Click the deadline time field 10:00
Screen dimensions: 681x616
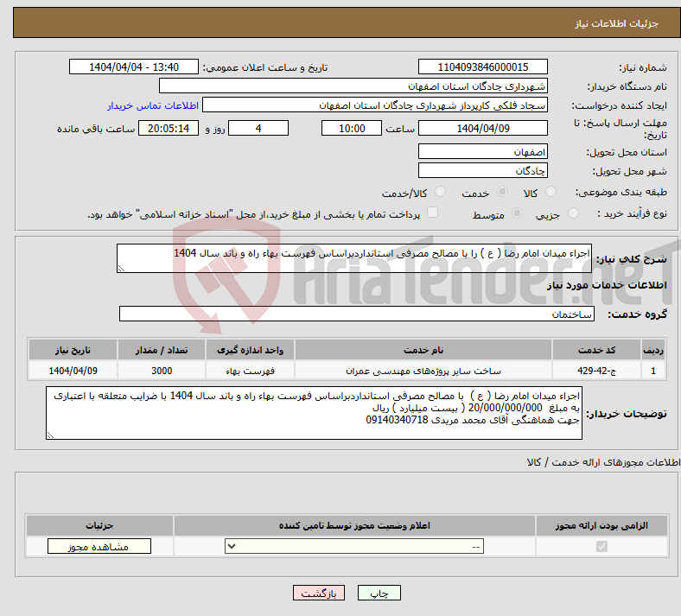(352, 128)
